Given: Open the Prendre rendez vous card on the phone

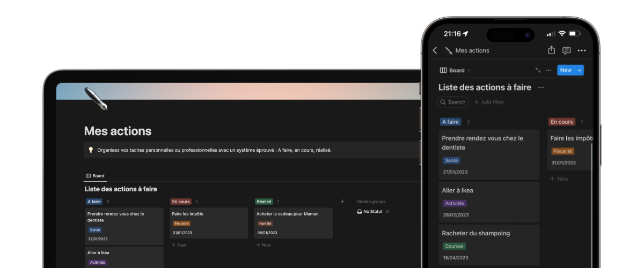Looking at the screenshot, I should pyautogui.click(x=489, y=154).
